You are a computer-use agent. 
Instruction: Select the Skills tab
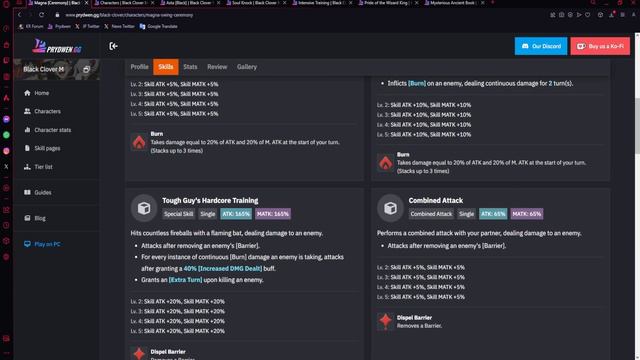[166, 67]
